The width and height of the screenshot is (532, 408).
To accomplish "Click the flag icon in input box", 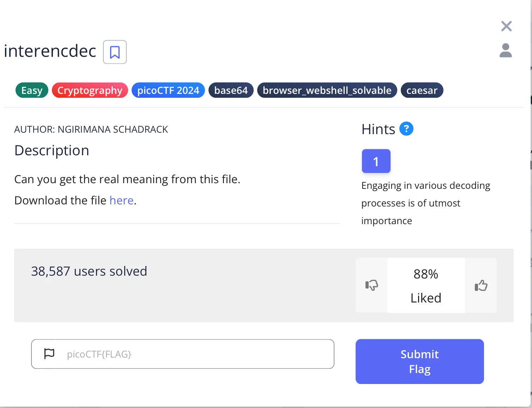I will click(x=49, y=354).
